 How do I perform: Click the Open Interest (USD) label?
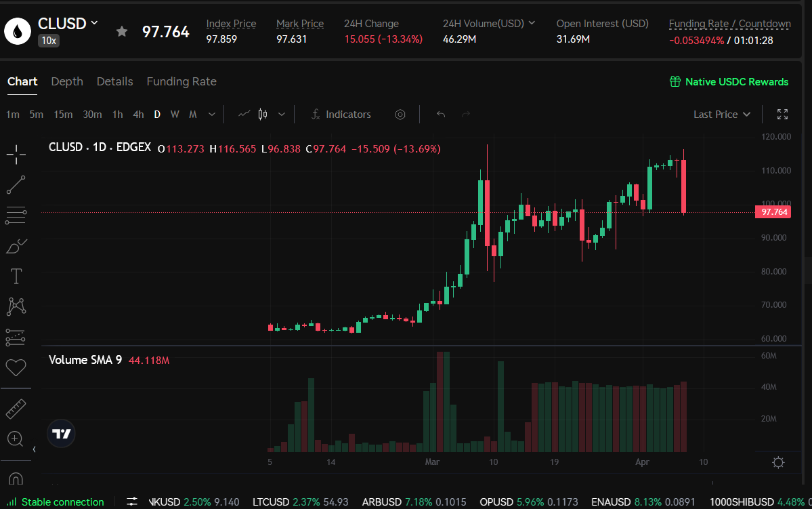coord(602,24)
